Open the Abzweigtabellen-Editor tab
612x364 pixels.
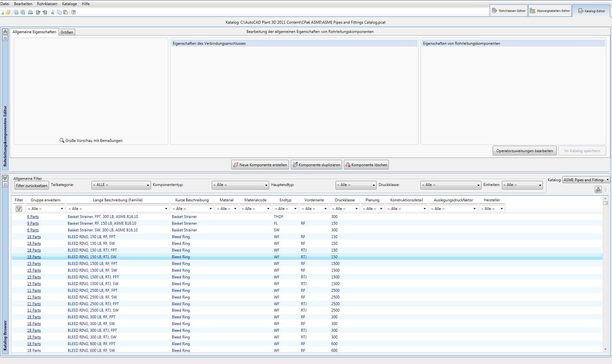[x=550, y=11]
